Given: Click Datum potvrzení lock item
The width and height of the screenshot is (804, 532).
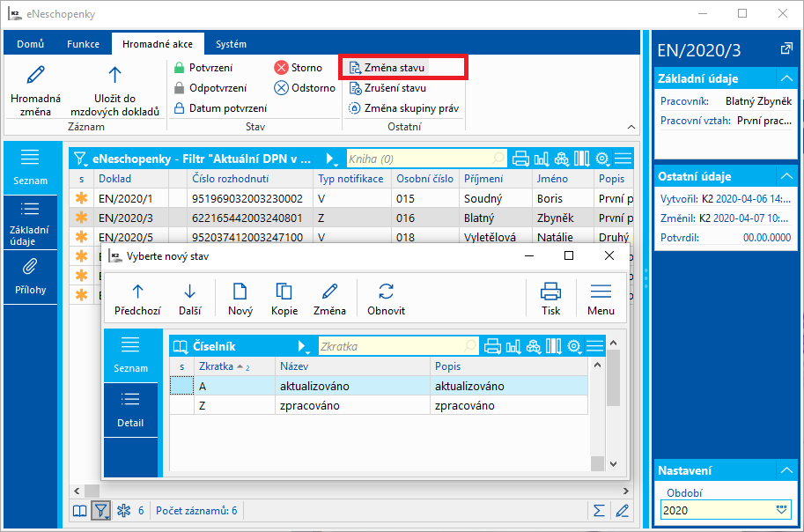Looking at the screenshot, I should 220,108.
